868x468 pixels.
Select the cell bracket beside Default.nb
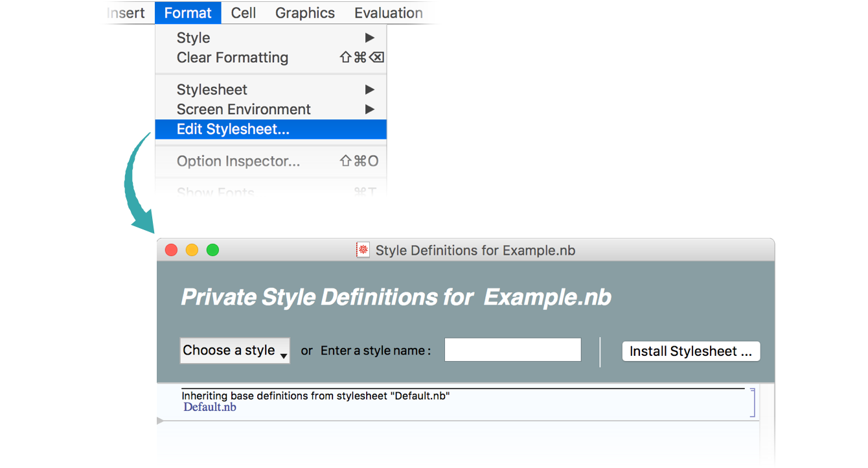(x=752, y=402)
